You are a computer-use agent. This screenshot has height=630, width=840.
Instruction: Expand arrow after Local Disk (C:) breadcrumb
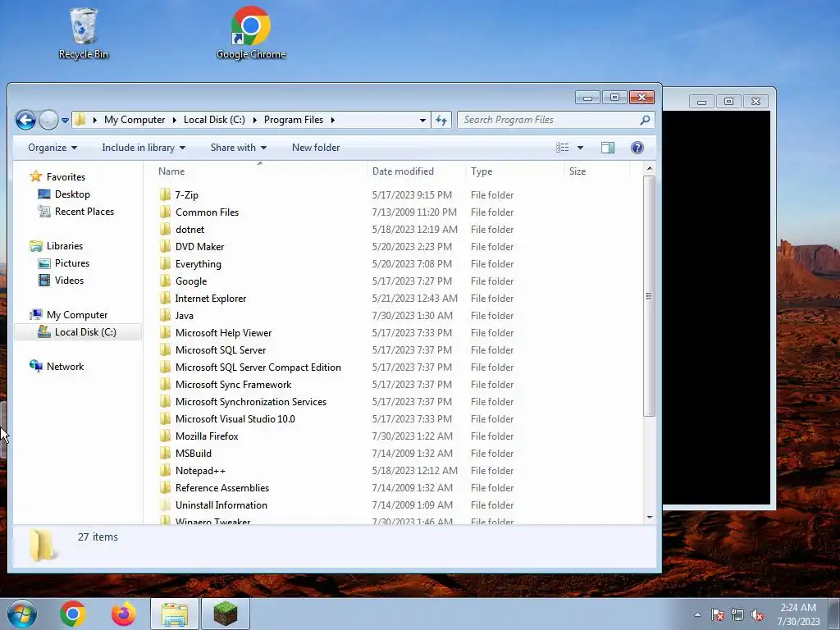[254, 120]
